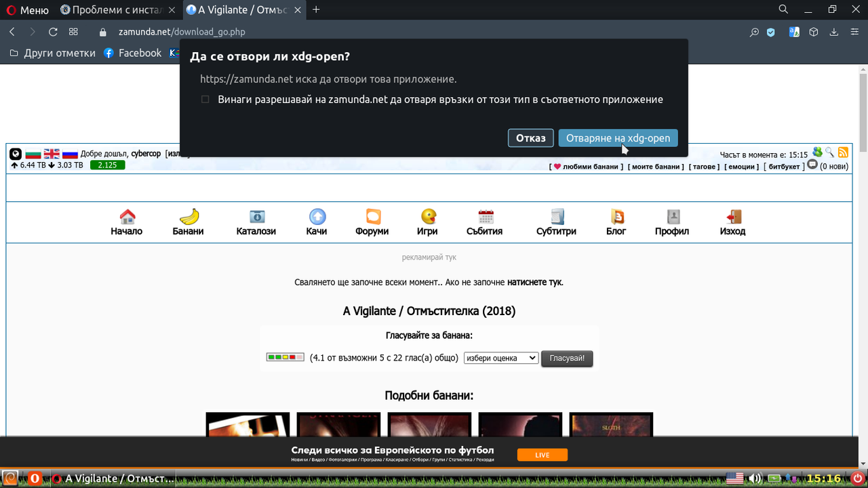The height and width of the screenshot is (488, 868).
Task: Click the green 2.125 ratio badge
Action: 107,165
